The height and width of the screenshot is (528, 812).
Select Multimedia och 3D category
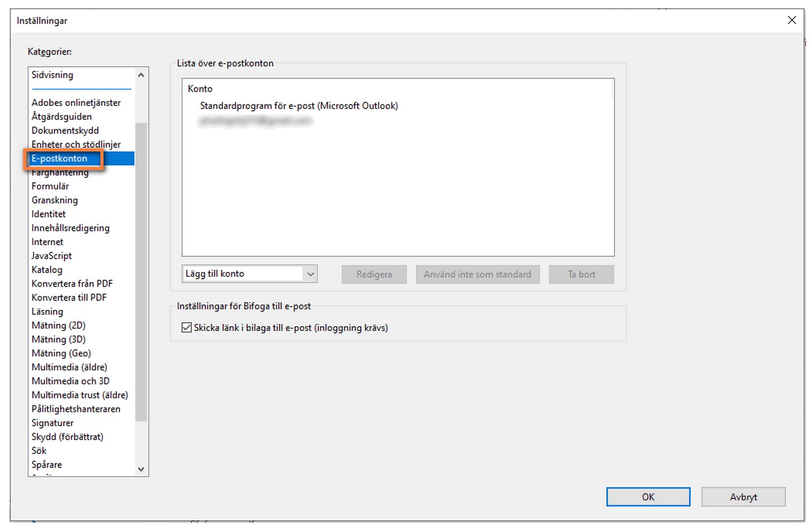[x=71, y=381]
